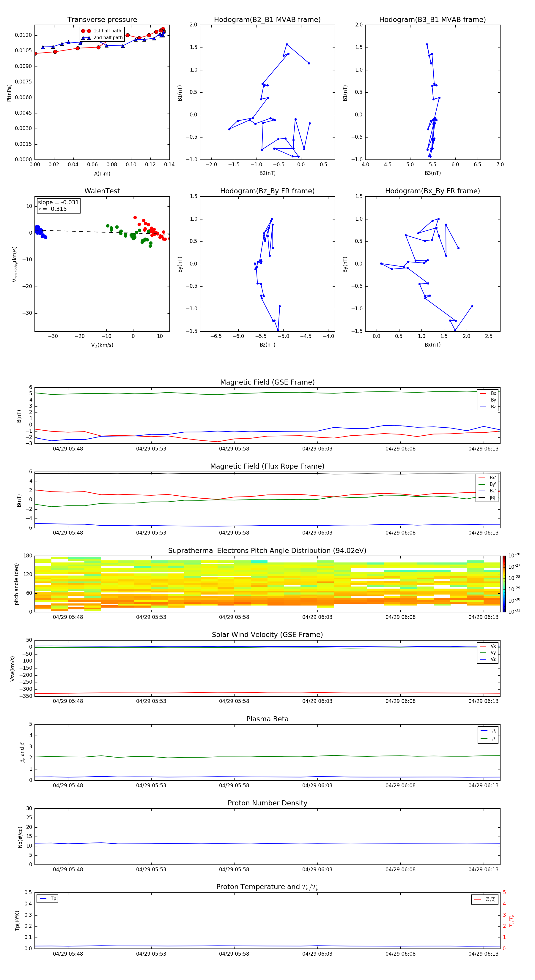Select the Vy legend entry
The width and height of the screenshot is (535, 980).
coord(488,653)
